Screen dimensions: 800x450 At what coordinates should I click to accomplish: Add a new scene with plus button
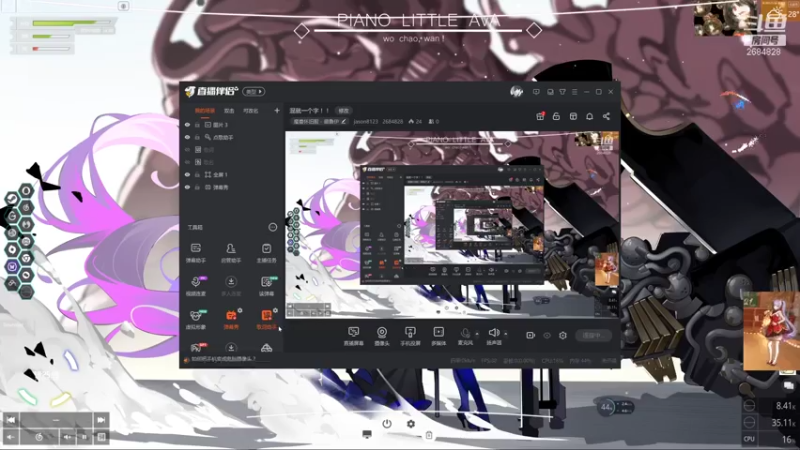point(277,110)
